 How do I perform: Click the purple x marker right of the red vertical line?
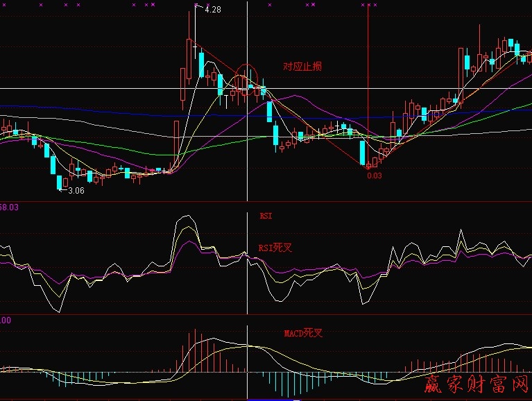375,5
